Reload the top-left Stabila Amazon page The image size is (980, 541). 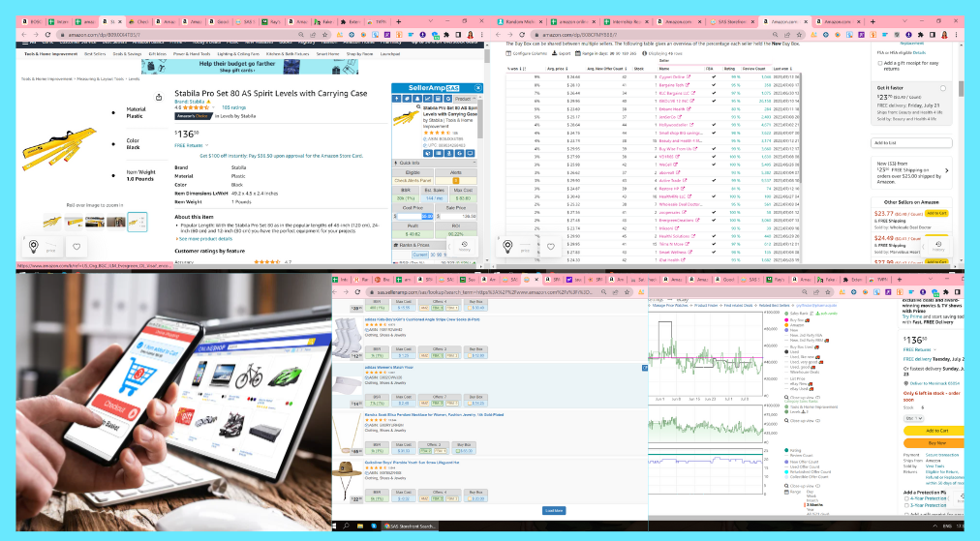click(48, 35)
